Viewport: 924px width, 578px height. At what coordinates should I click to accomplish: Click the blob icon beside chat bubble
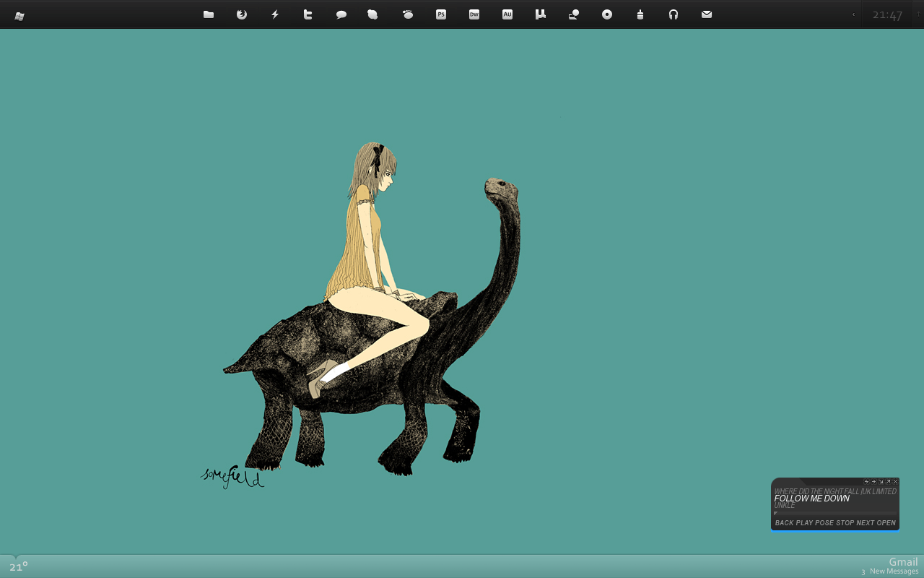pyautogui.click(x=372, y=14)
